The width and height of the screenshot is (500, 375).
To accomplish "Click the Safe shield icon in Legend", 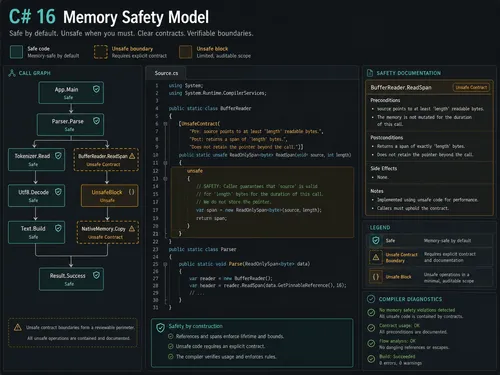I will pos(376,240).
